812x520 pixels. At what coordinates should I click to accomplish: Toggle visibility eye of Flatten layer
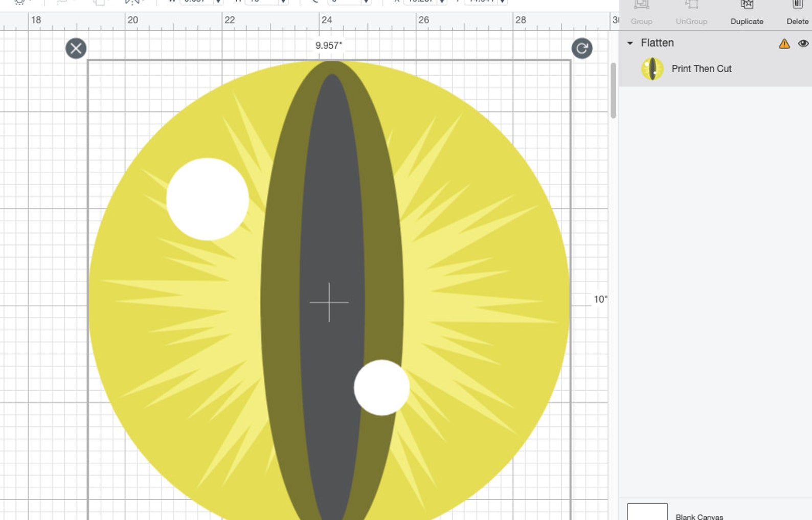pyautogui.click(x=803, y=43)
